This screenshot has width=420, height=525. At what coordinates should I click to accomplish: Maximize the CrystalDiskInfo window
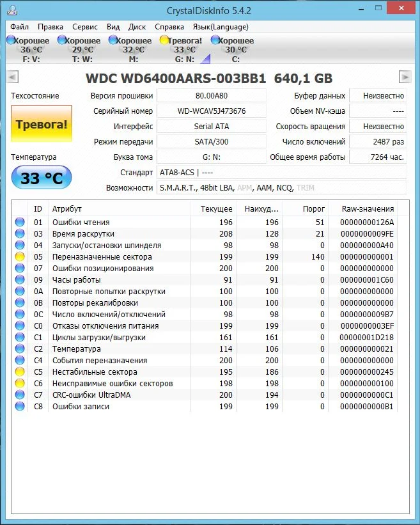pos(378,8)
